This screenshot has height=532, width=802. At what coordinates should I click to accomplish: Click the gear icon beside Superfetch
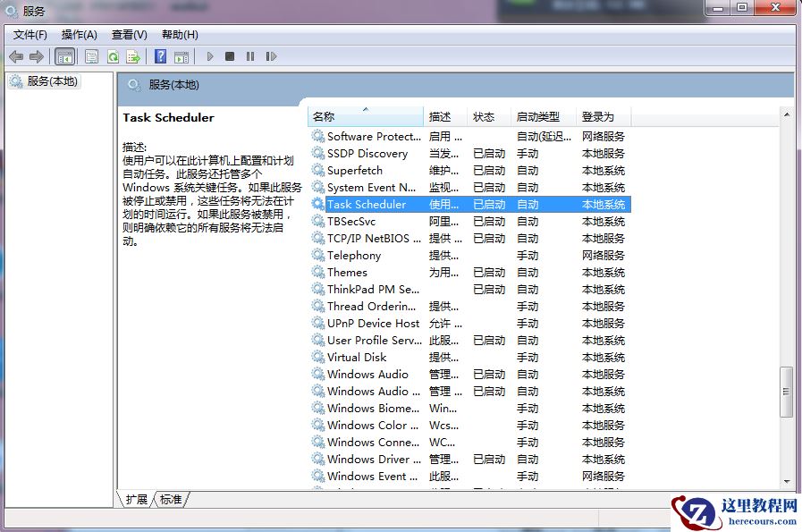pyautogui.click(x=318, y=171)
